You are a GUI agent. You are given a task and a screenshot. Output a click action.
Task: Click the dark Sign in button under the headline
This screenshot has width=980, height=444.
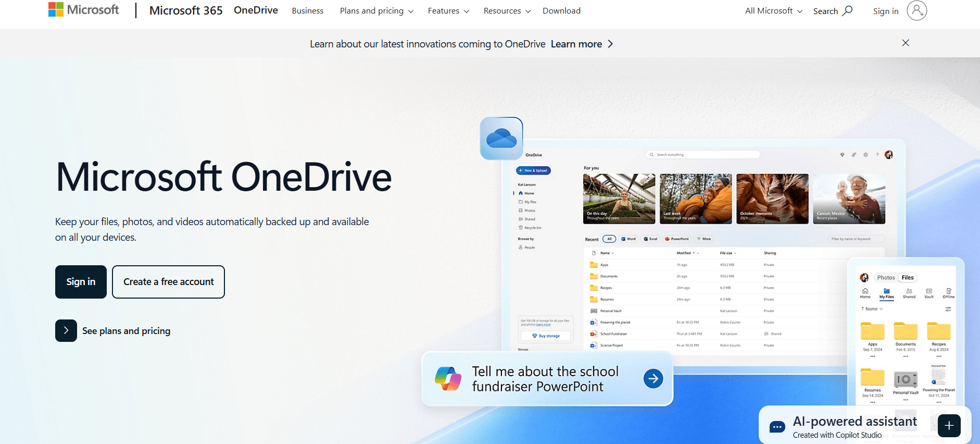click(x=81, y=282)
